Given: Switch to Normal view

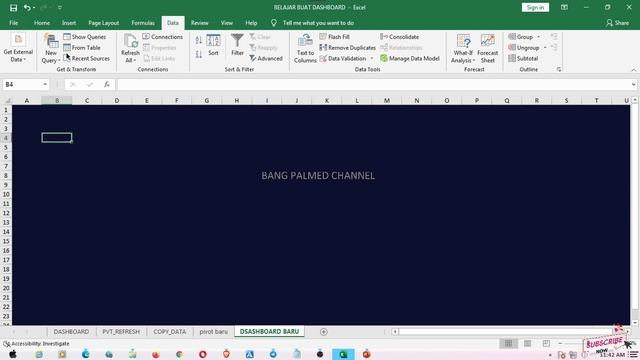Looking at the screenshot, I should point(508,344).
